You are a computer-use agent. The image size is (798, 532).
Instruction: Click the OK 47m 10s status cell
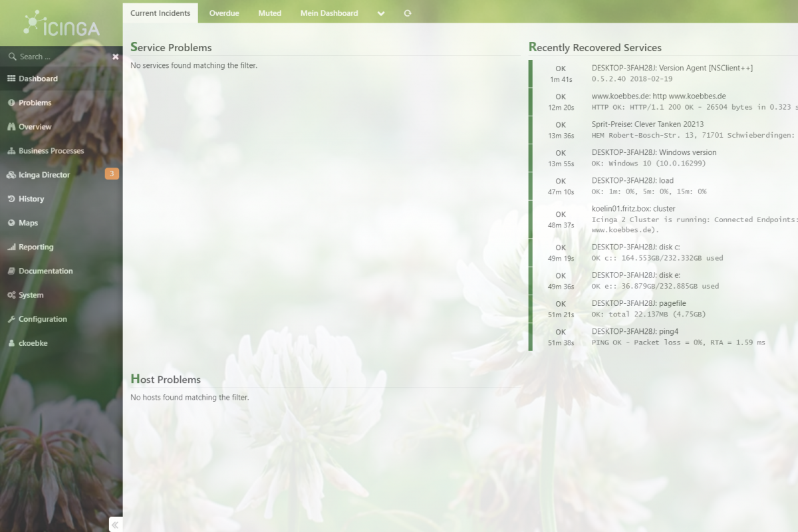click(x=561, y=186)
